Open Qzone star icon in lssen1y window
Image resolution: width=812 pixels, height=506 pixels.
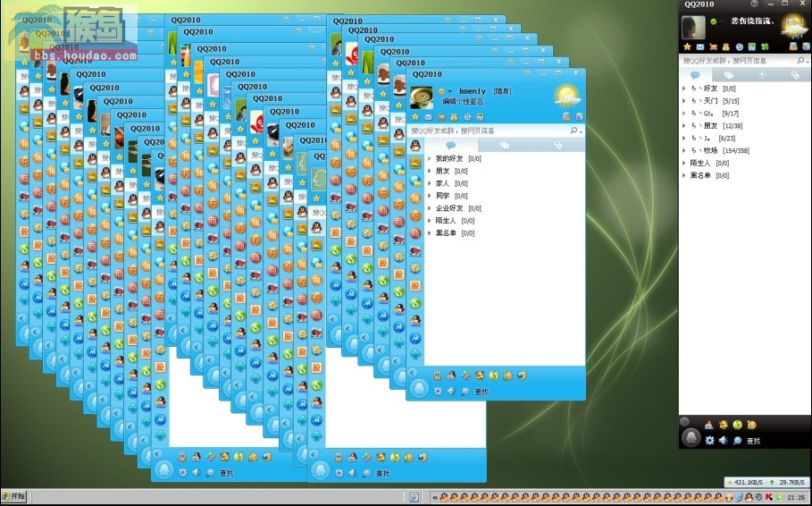(414, 116)
